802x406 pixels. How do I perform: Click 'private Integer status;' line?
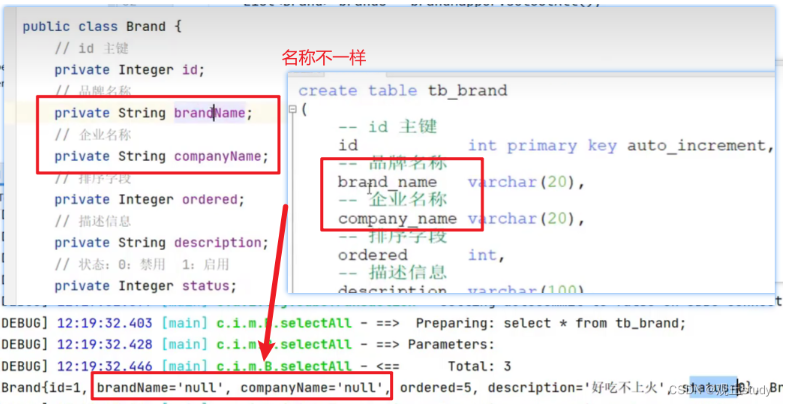pos(145,286)
